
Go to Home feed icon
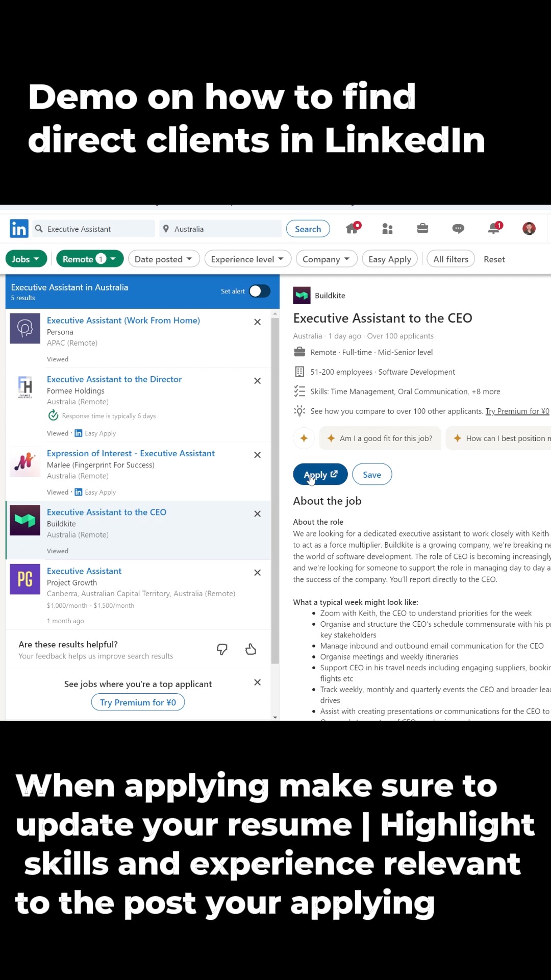click(x=353, y=228)
